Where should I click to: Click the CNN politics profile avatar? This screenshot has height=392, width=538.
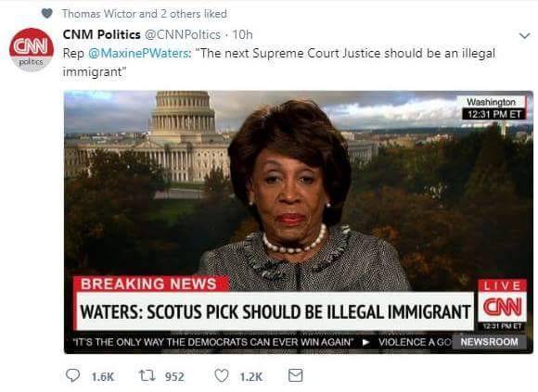32,49
